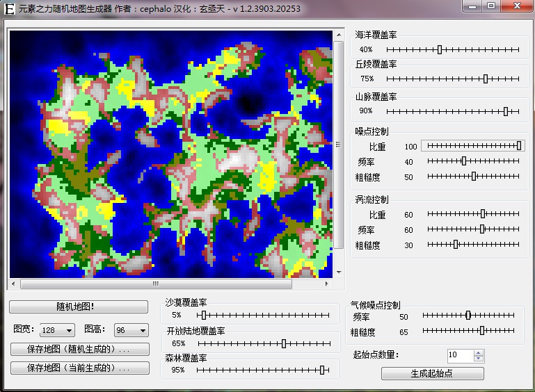The image size is (535, 392).
Task: Adjust the 海洋覆盖率 slider
Action: coord(453,50)
